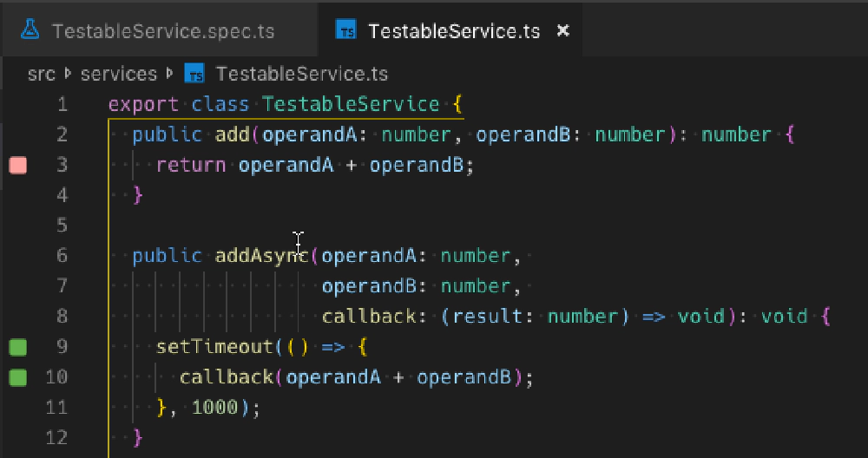Click the 'addAsync' method name
This screenshot has width=868, height=458.
pos(262,256)
